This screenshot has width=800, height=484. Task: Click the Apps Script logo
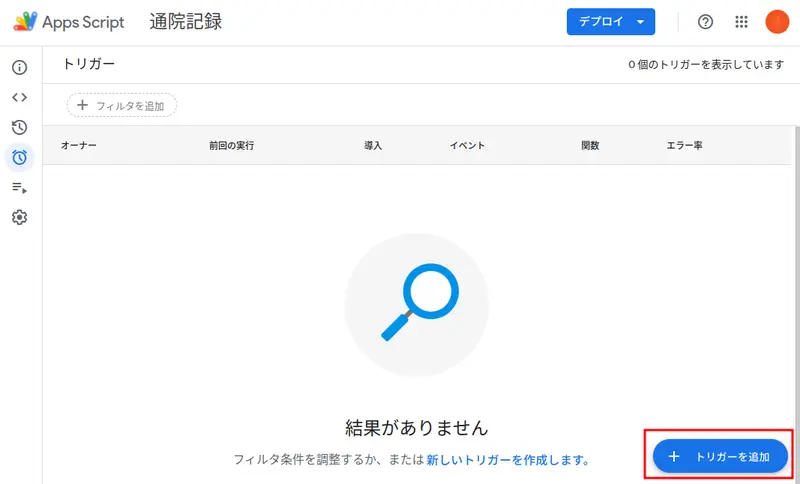click(x=69, y=22)
